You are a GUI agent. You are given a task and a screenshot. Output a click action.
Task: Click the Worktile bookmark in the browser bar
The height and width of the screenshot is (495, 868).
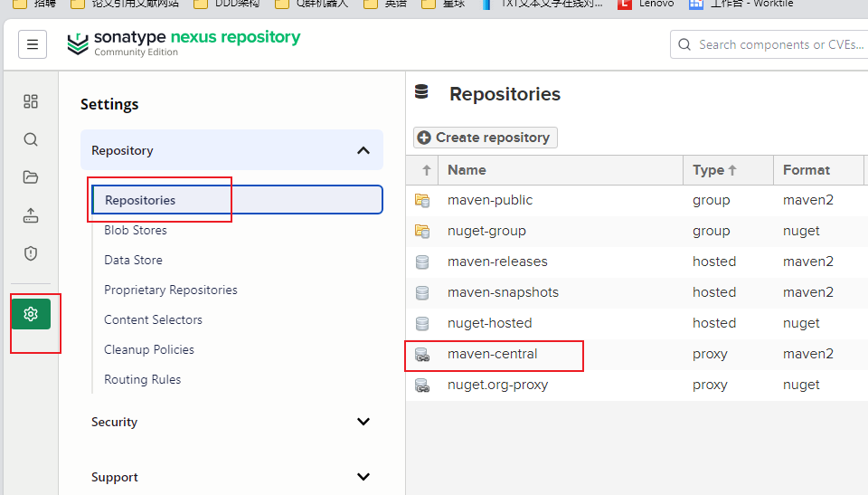click(x=741, y=4)
